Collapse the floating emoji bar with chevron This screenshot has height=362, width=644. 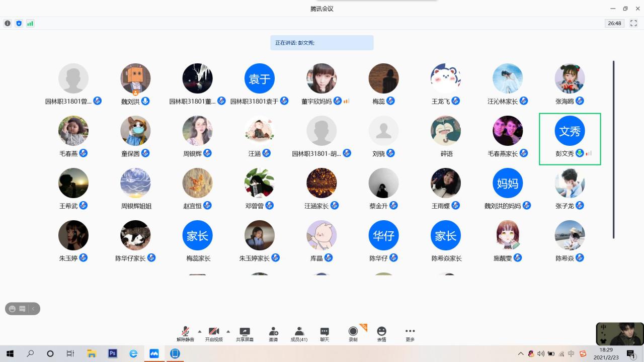click(33, 309)
